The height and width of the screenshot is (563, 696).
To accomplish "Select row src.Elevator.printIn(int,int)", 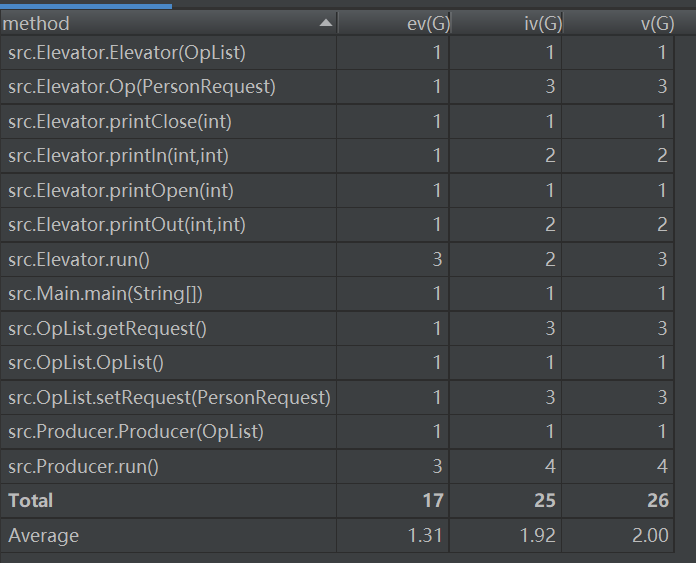I will click(x=337, y=156).
